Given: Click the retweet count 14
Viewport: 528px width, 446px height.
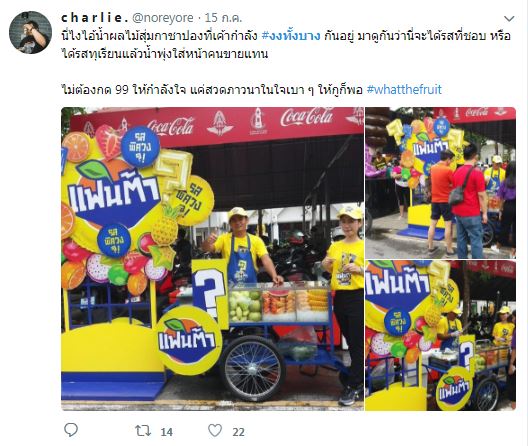Looking at the screenshot, I should coord(166,432).
